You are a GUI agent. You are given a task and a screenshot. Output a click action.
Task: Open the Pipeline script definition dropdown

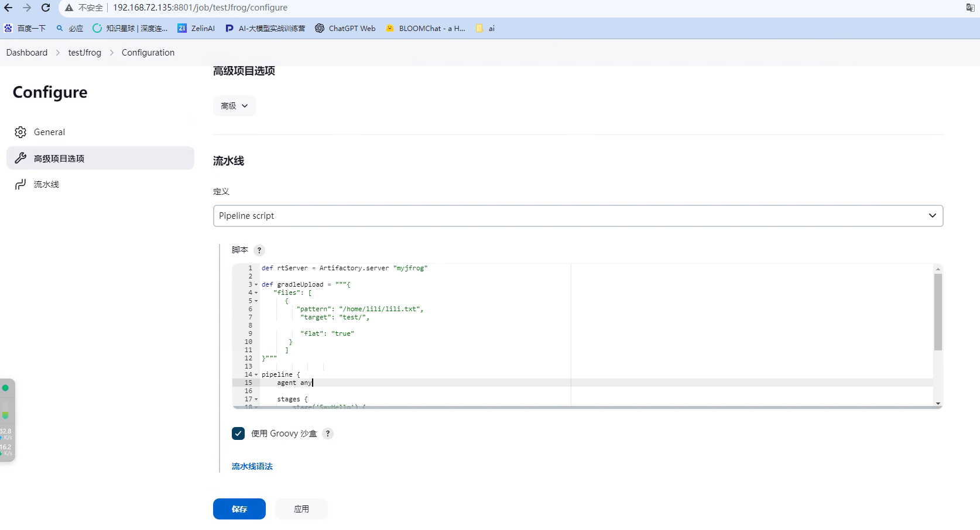578,215
